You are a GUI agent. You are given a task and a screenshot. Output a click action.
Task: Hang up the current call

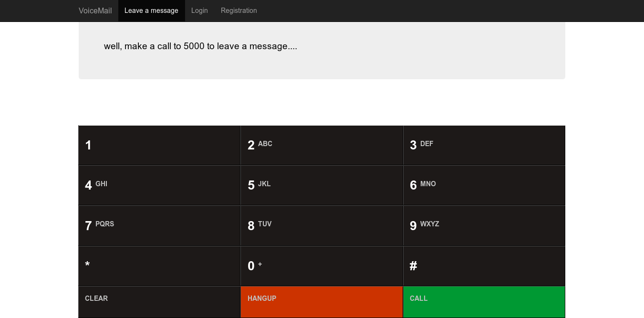322,302
